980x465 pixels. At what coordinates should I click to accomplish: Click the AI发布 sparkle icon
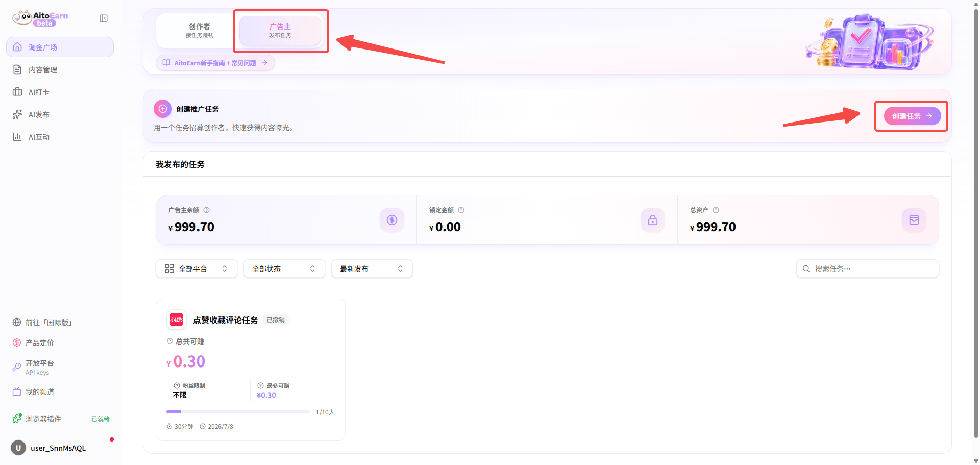coord(17,114)
